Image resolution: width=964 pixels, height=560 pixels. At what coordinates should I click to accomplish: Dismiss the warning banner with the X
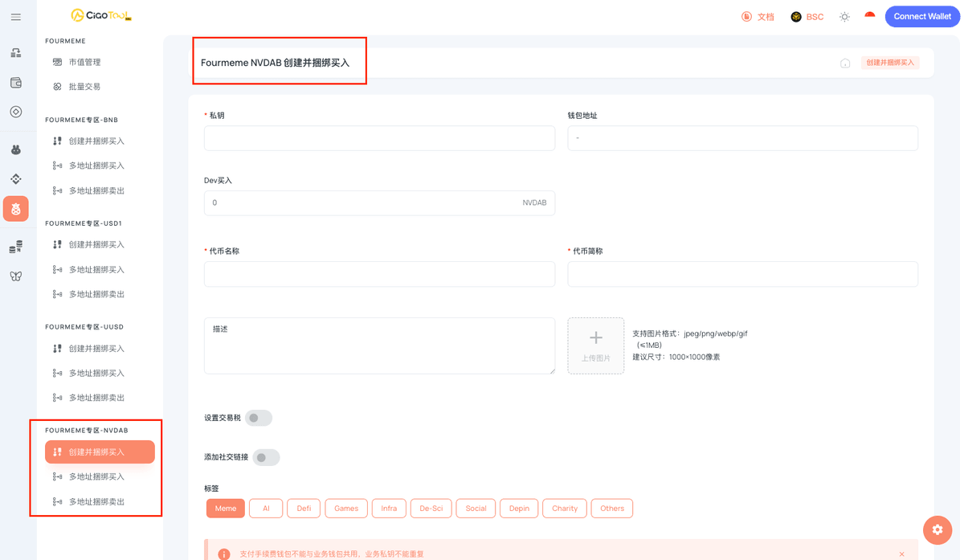click(x=901, y=554)
